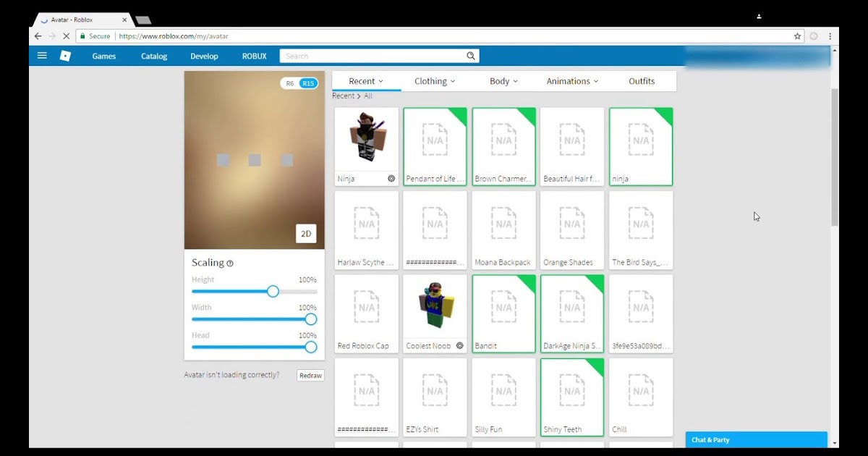Select the Silly Fun item card
This screenshot has height=456, width=868.
[503, 397]
